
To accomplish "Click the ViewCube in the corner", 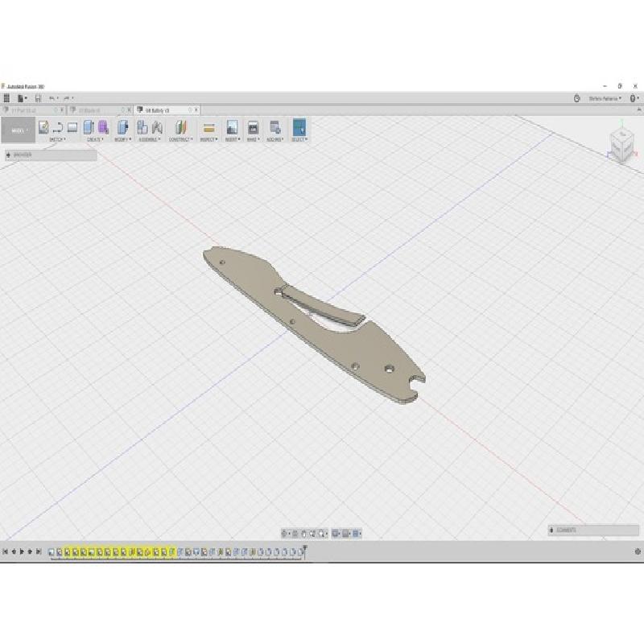I will tap(621, 143).
